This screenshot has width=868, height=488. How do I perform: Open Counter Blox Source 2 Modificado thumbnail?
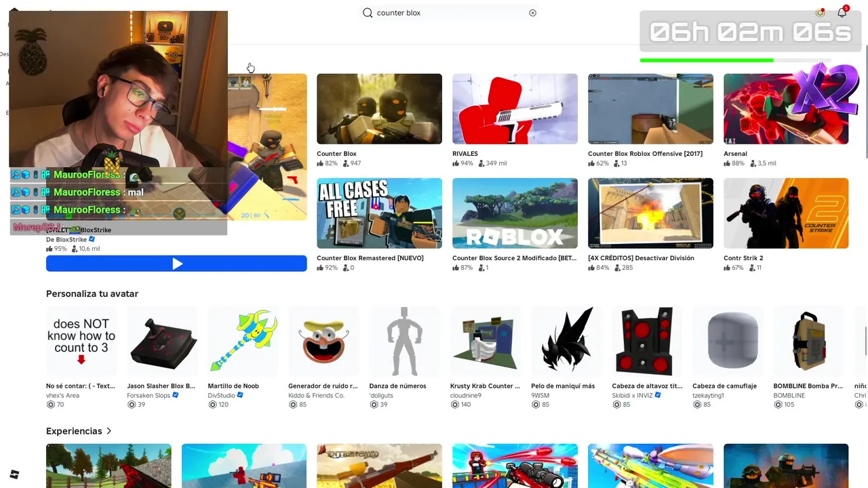pyautogui.click(x=515, y=213)
